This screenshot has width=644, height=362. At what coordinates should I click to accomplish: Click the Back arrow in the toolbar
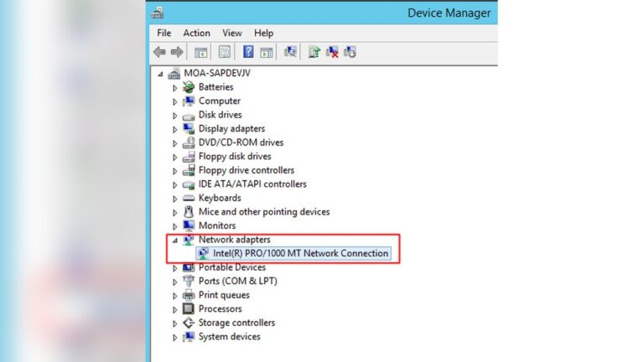(159, 52)
